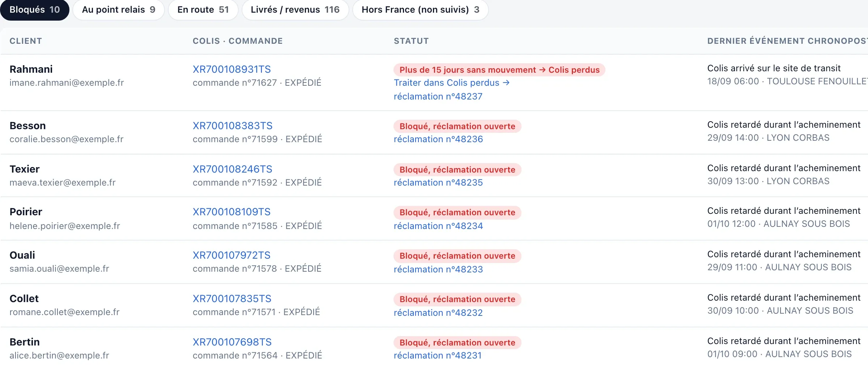Image resolution: width=868 pixels, height=369 pixels.
Task: Open réclamation n°48233
Action: tap(438, 270)
